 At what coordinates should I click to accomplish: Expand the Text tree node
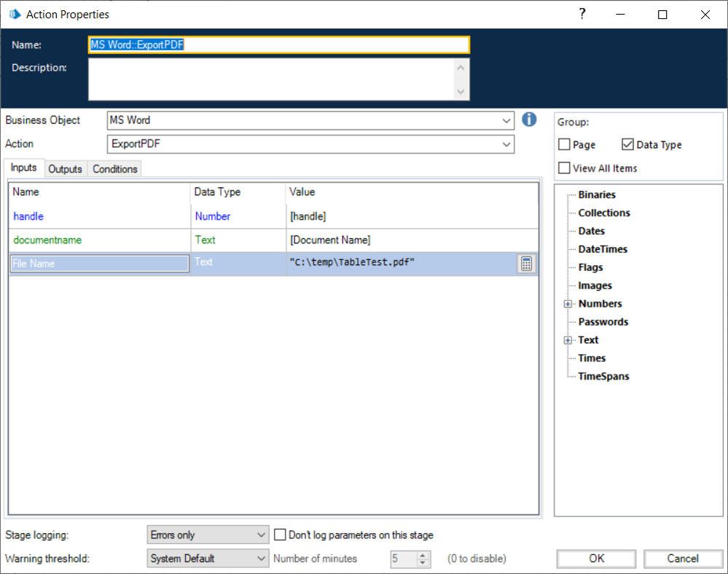coord(568,340)
